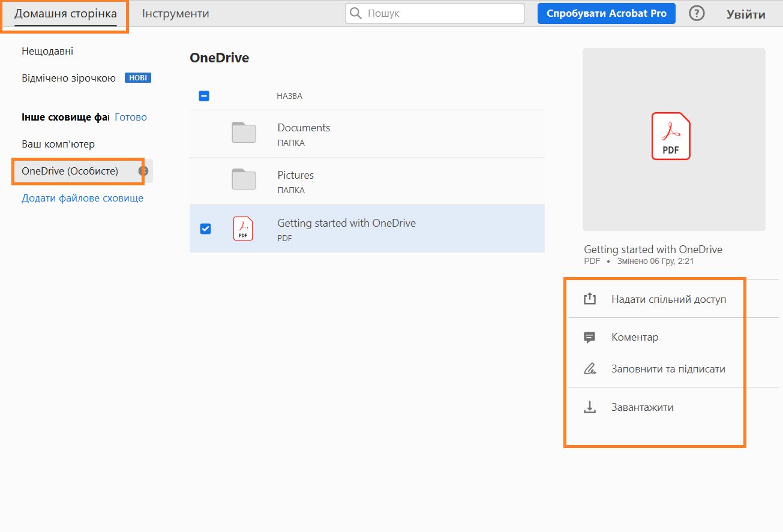This screenshot has height=532, width=783.
Task: Download the selected PDF via Завантажити
Action: click(642, 406)
